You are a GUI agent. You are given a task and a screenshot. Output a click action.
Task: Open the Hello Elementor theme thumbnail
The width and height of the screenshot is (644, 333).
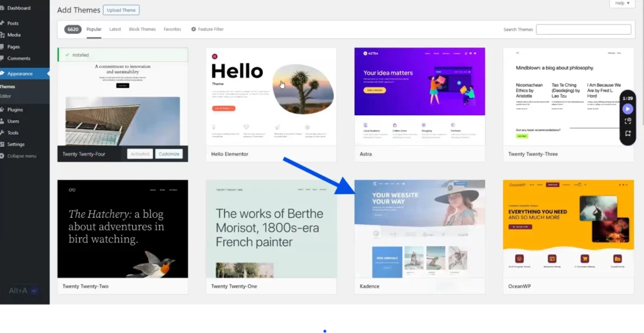click(271, 96)
